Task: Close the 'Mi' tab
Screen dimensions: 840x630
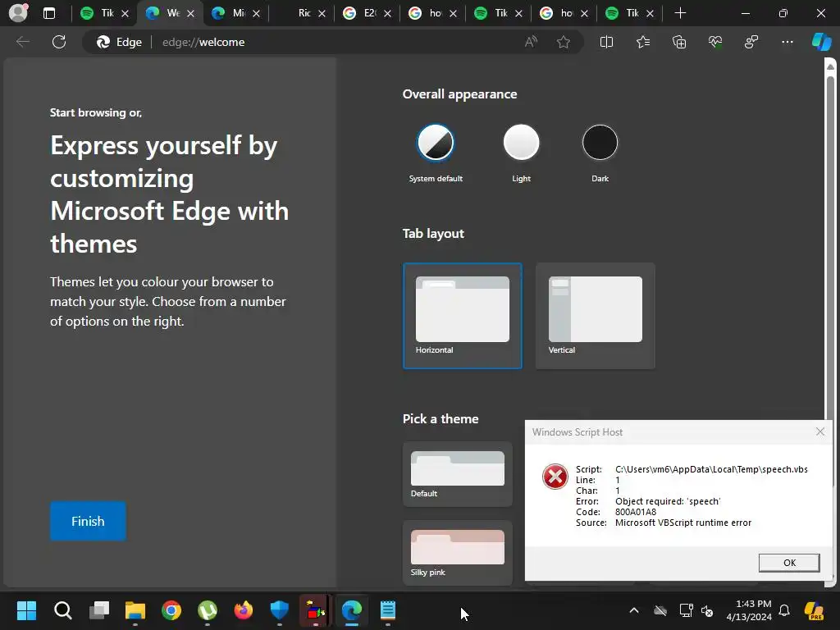Action: pos(256,13)
